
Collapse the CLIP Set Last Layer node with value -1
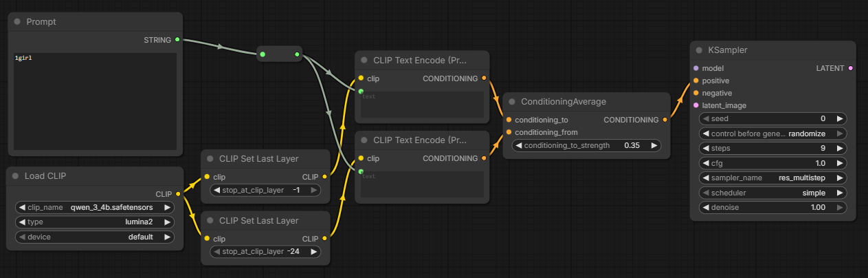pos(210,158)
